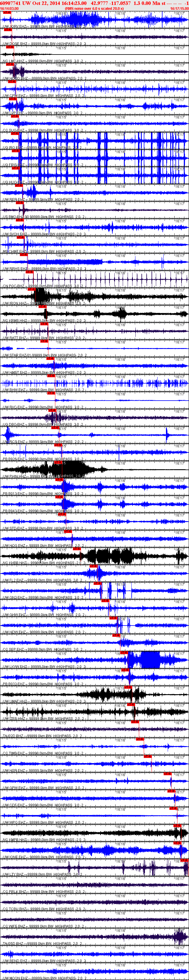The height and width of the screenshot is (980, 189).
Task: Click the coordinates 42.9777 -117.0537 in header
Action: pos(111,3)
